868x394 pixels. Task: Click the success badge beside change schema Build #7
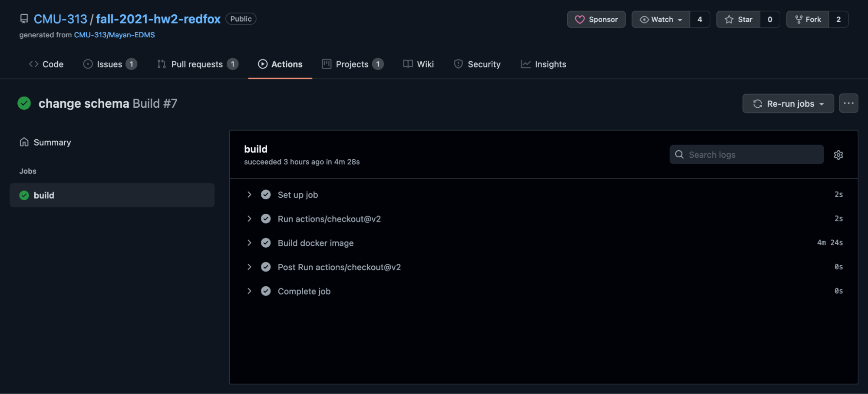pos(24,103)
